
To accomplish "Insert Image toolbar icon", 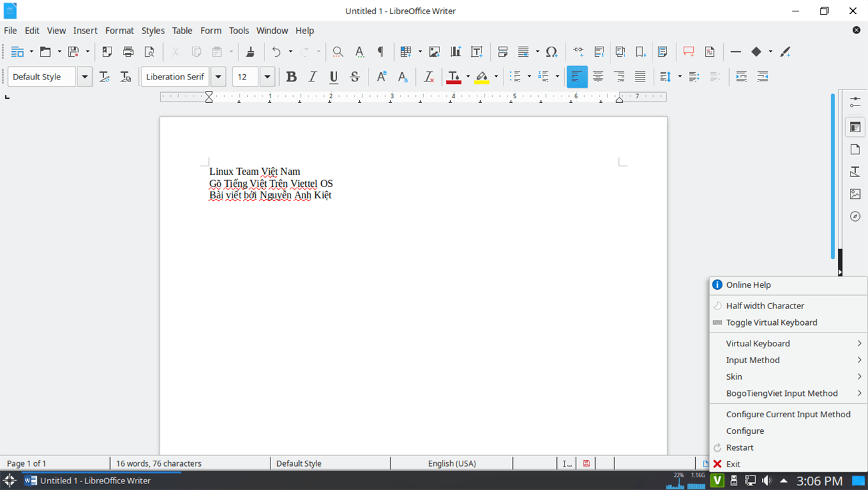I will pyautogui.click(x=435, y=51).
